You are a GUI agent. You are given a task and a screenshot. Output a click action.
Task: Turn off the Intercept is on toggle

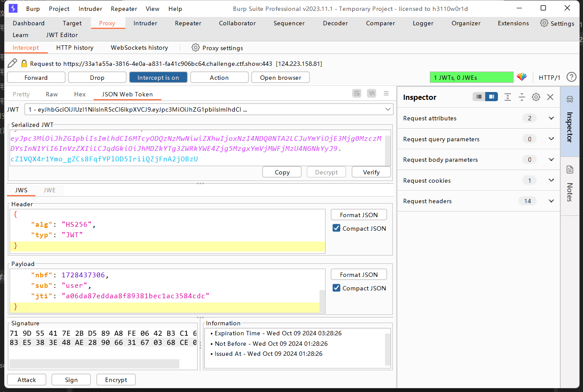pos(158,78)
